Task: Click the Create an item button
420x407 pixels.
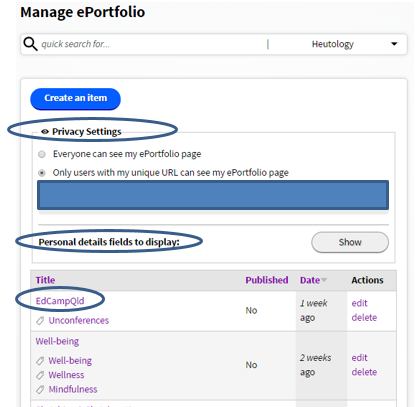Action: [x=75, y=99]
